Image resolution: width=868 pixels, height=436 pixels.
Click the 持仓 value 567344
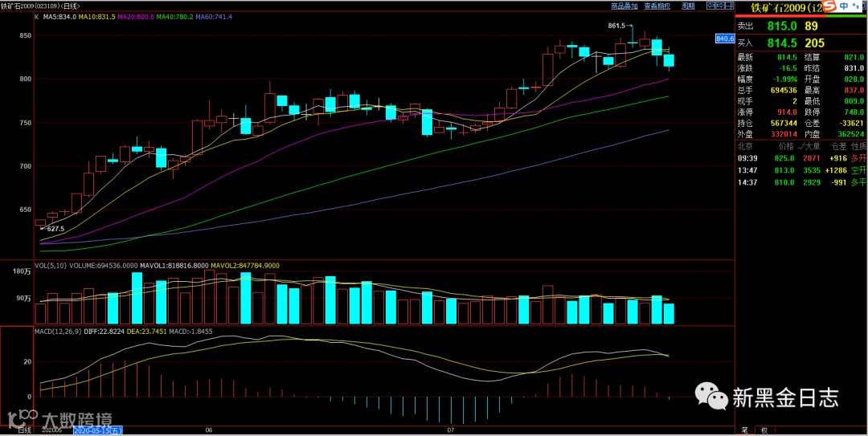(x=784, y=123)
